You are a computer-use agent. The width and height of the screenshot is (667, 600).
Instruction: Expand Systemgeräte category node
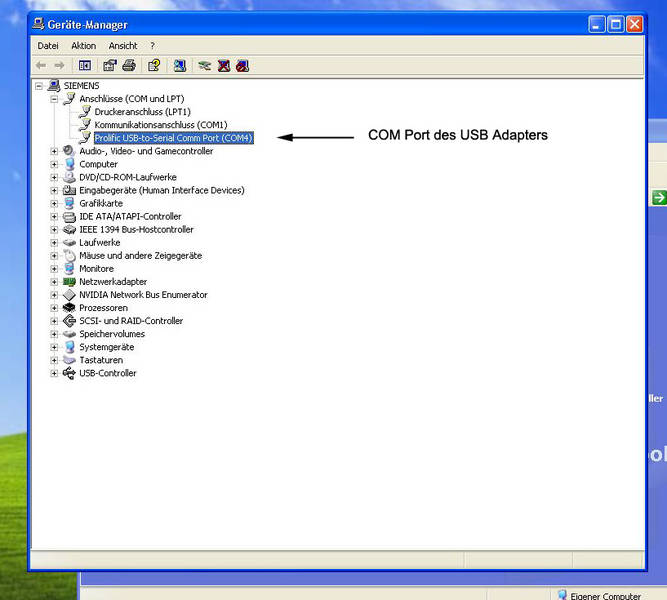[x=54, y=347]
